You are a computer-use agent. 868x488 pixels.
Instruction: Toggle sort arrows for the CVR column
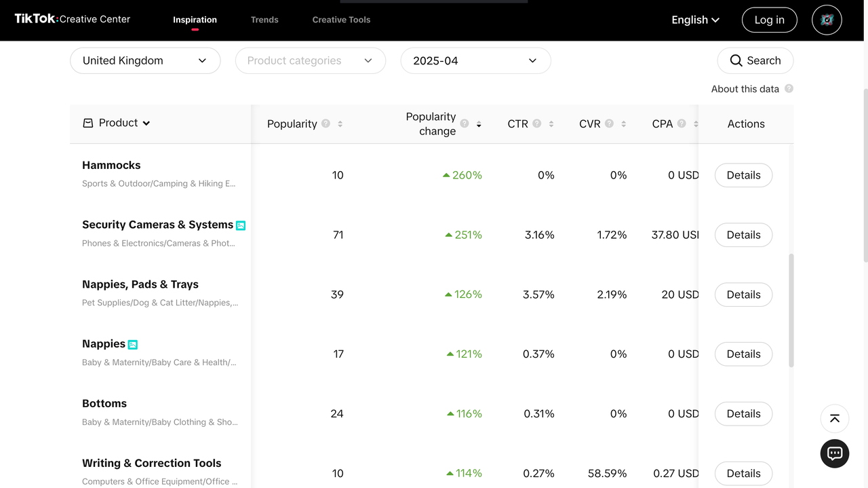(x=623, y=124)
